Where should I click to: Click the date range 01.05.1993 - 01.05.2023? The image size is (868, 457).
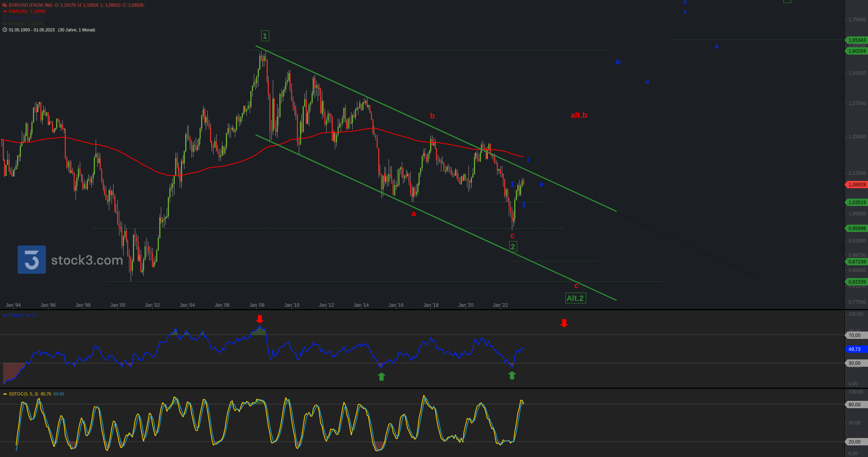(x=32, y=30)
